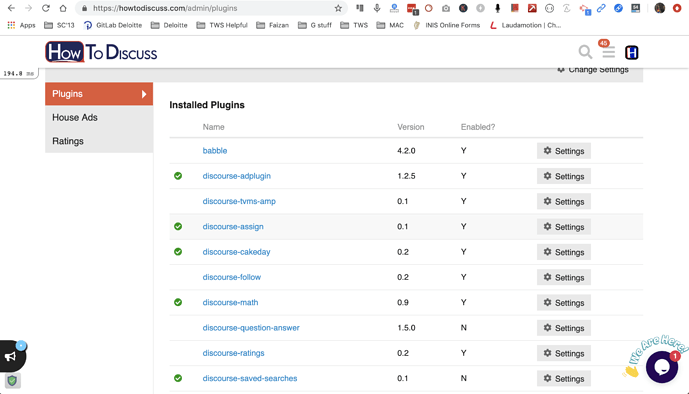
Task: Open Settings for discourse-question-answer
Action: pyautogui.click(x=564, y=328)
